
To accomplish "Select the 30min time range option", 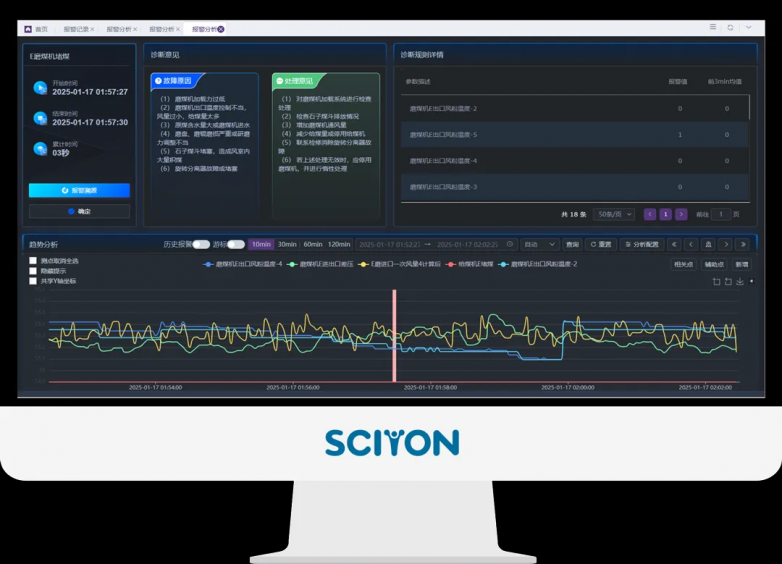I will pos(287,244).
